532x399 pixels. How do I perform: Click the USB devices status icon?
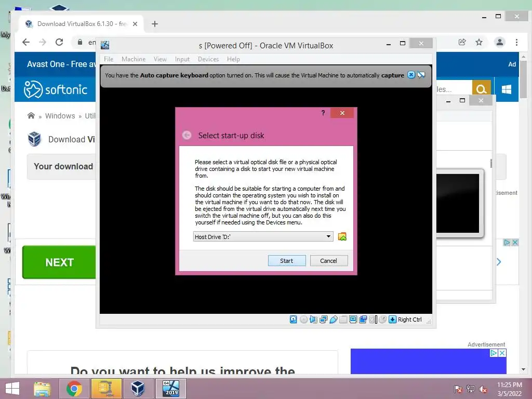[333, 320]
